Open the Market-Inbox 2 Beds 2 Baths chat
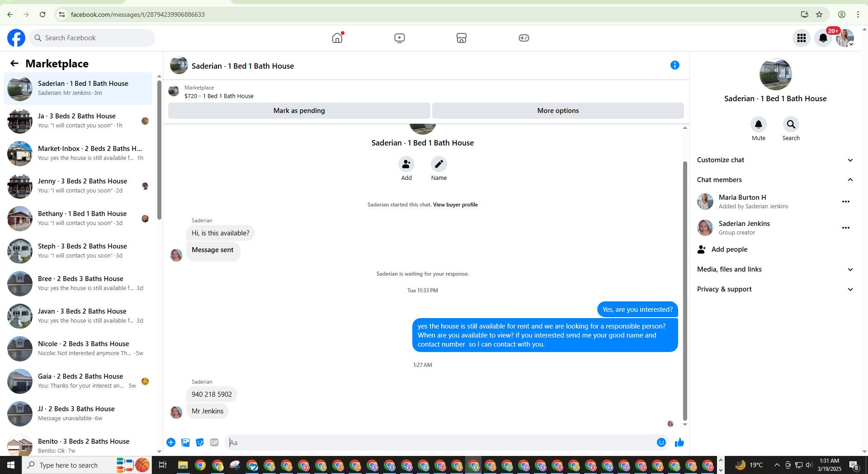Image resolution: width=868 pixels, height=474 pixels. [x=78, y=153]
